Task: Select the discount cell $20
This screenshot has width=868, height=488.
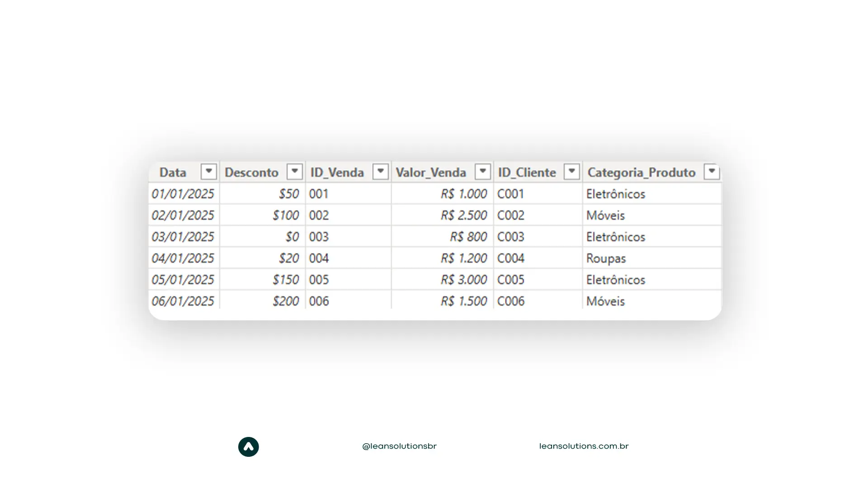Action: click(263, 258)
